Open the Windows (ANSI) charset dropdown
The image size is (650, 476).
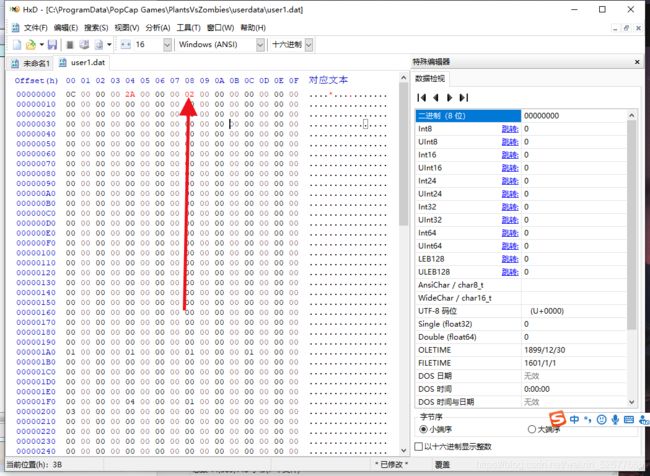260,45
